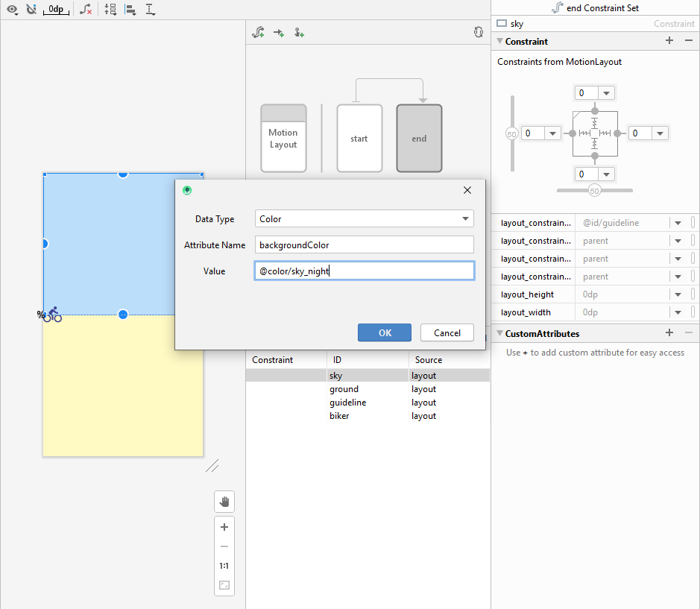Click the Zoom to Fit icon
The image size is (700, 609).
[224, 585]
